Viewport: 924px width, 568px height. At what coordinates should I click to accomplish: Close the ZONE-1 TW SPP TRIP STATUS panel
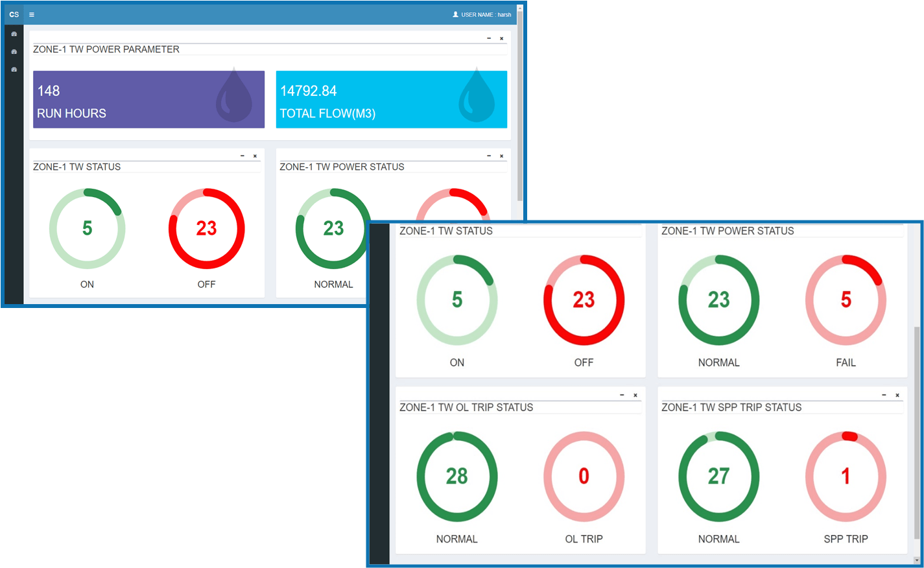(897, 395)
